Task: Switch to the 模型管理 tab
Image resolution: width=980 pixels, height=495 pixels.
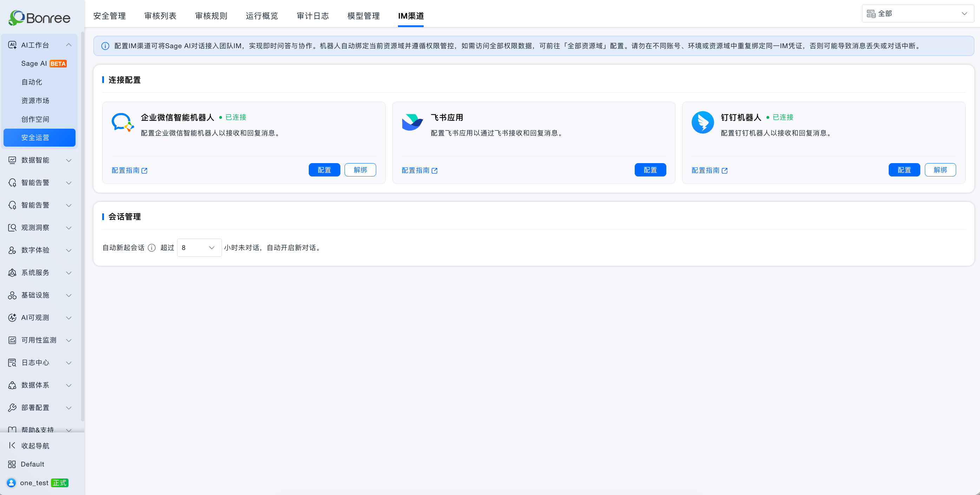Action: 364,16
